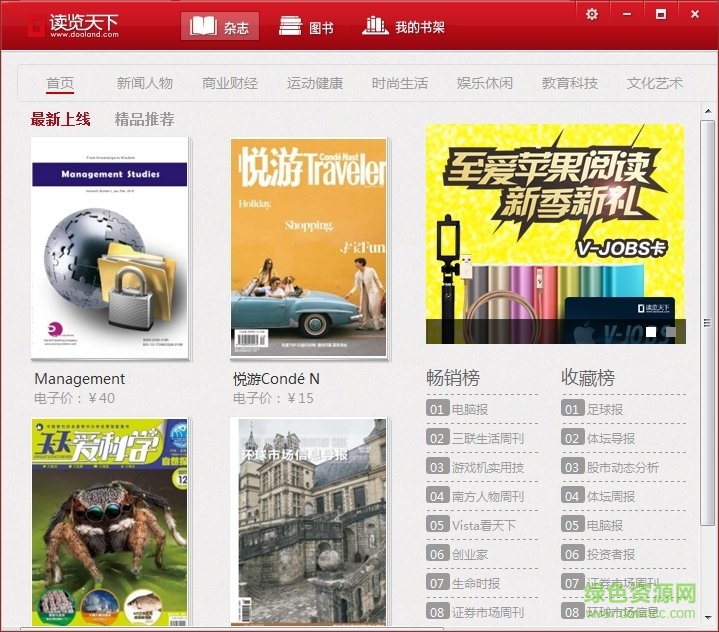The height and width of the screenshot is (632, 719).
Task: Open 足球报 in favorites list
Action: coord(605,409)
